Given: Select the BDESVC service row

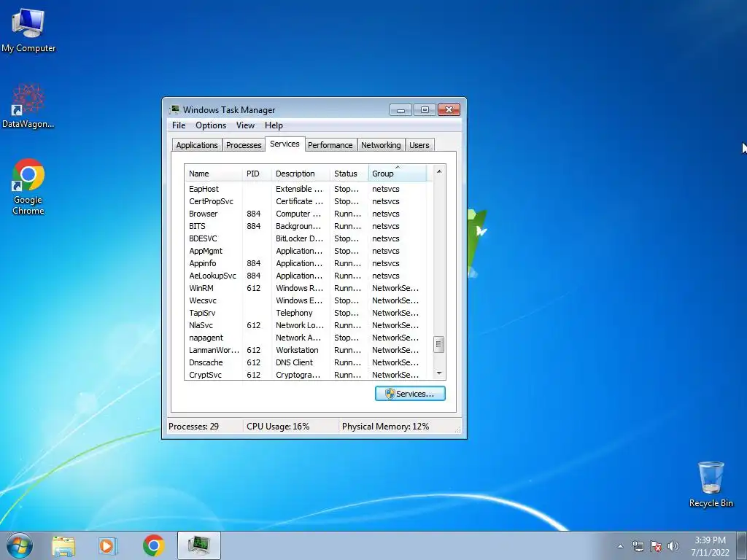Looking at the screenshot, I should pos(306,238).
